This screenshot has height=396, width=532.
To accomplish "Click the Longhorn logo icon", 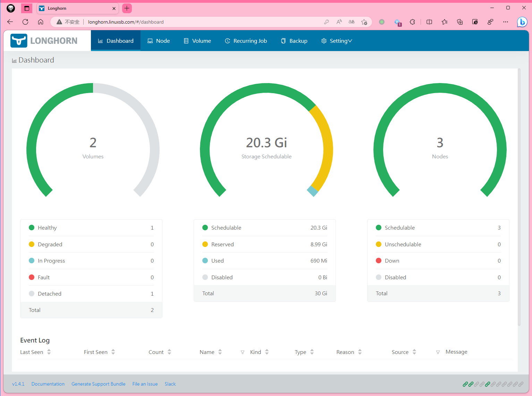I will coord(19,41).
